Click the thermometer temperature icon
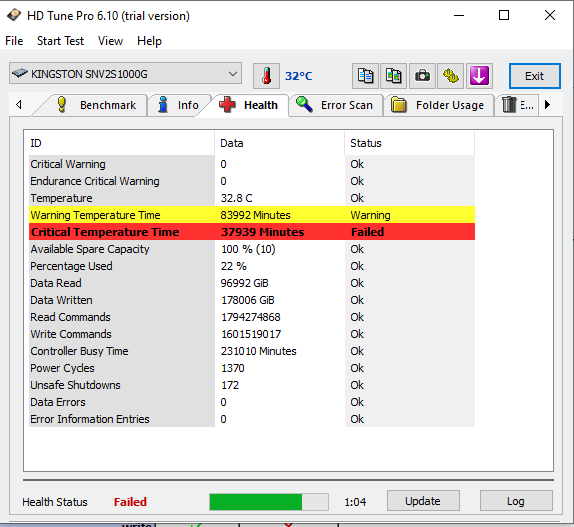The image size is (574, 527). 266,76
